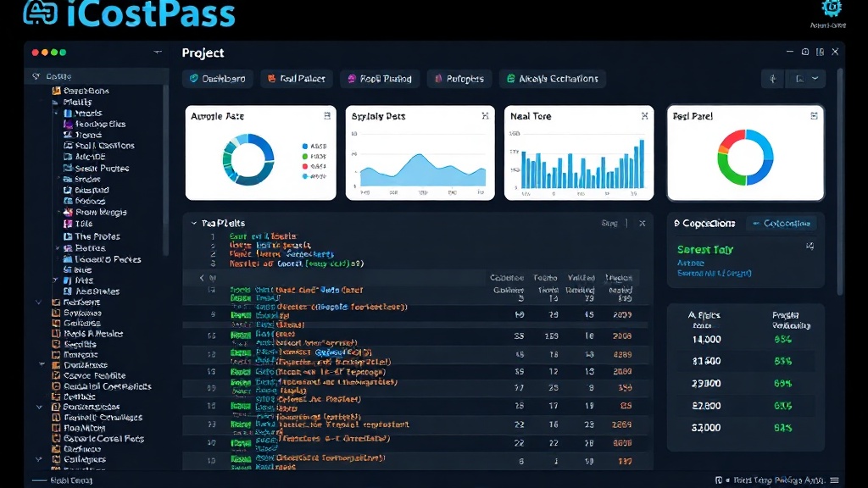
Task: Click the "Sing" button in the code panel header
Action: click(x=609, y=223)
